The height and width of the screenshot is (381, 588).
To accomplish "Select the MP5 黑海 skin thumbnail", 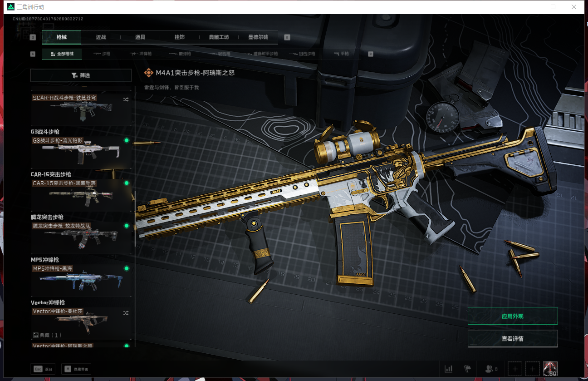I will (x=81, y=281).
